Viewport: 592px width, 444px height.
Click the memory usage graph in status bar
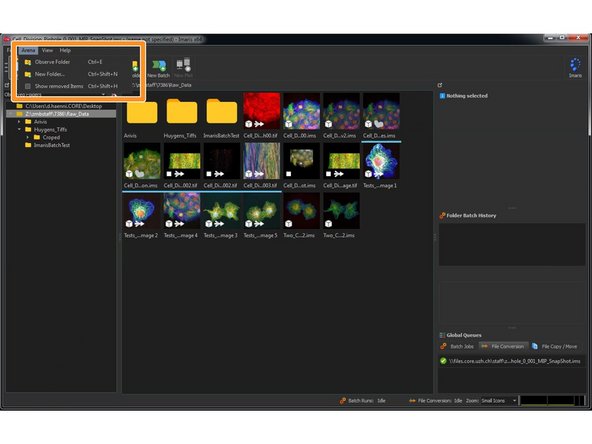[552, 401]
